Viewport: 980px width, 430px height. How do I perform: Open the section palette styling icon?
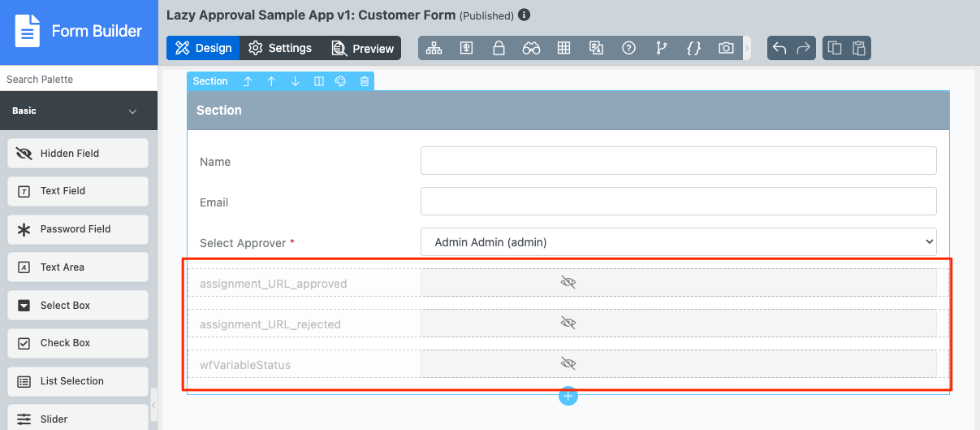coord(341,81)
